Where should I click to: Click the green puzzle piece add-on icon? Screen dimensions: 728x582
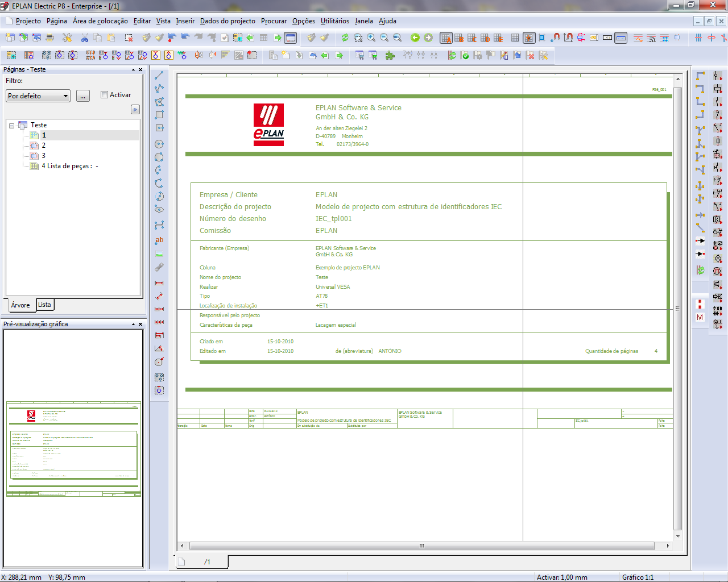coord(390,55)
